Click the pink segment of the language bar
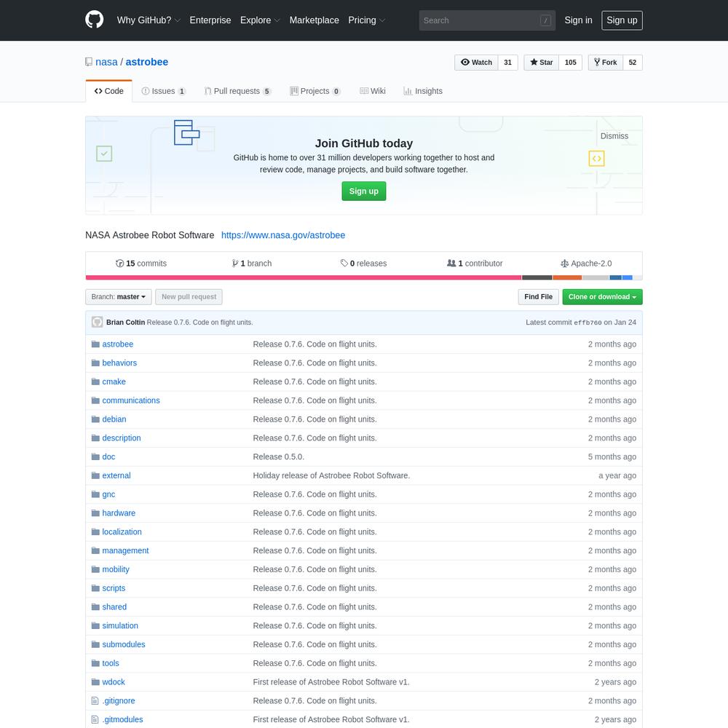728x728 pixels. click(304, 277)
